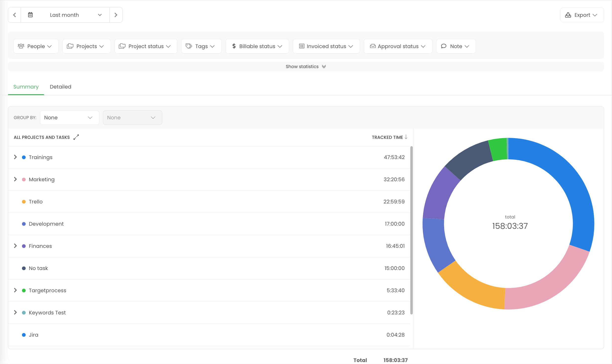This screenshot has width=612, height=364.
Task: Go to next period arrow
Action: click(116, 15)
